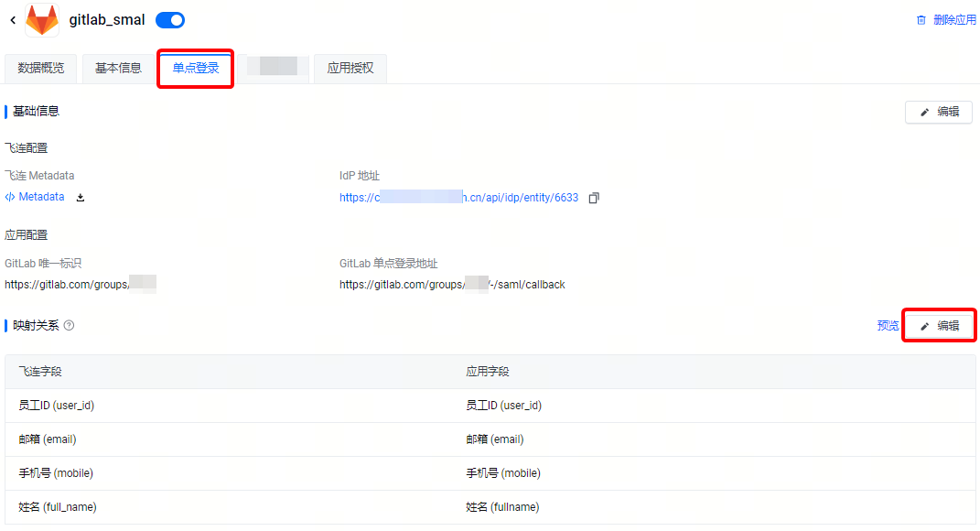Click the help icon beside 映射关系
The width and height of the screenshot is (980, 531).
[70, 325]
